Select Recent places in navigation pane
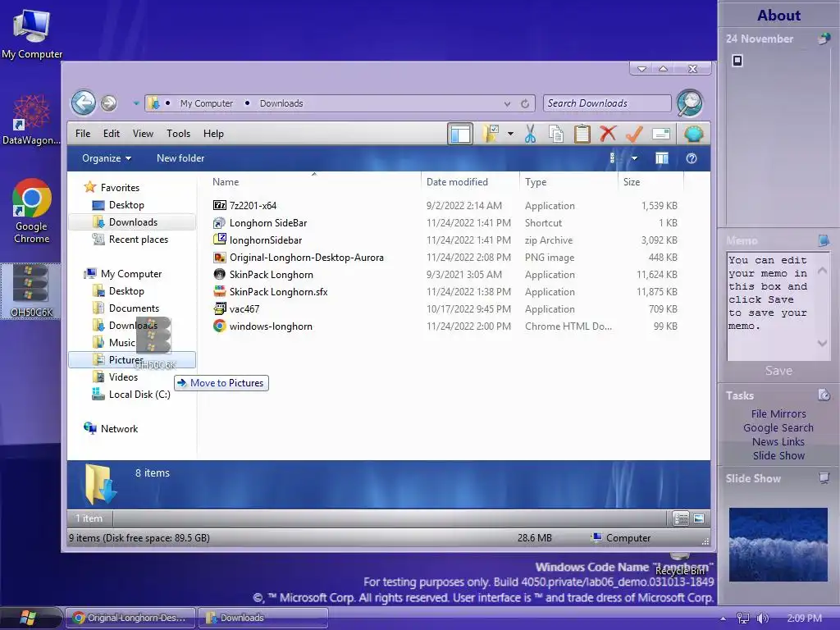The image size is (840, 630). pyautogui.click(x=138, y=240)
